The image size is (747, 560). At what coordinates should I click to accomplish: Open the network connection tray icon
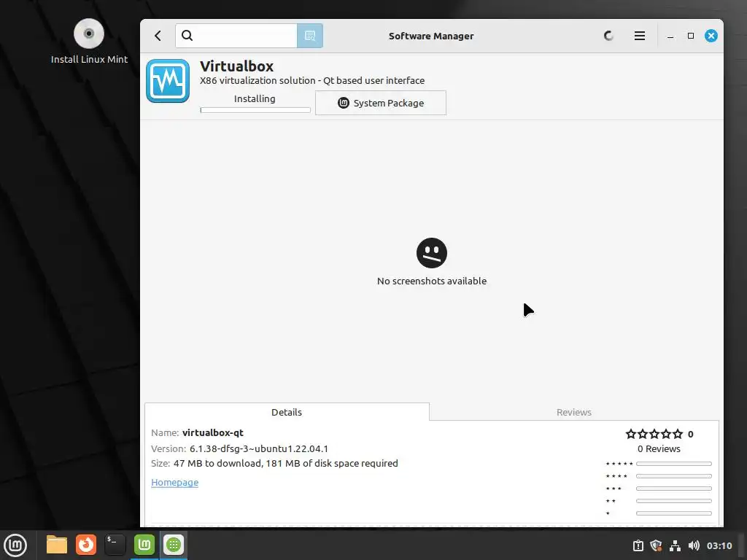pos(675,545)
